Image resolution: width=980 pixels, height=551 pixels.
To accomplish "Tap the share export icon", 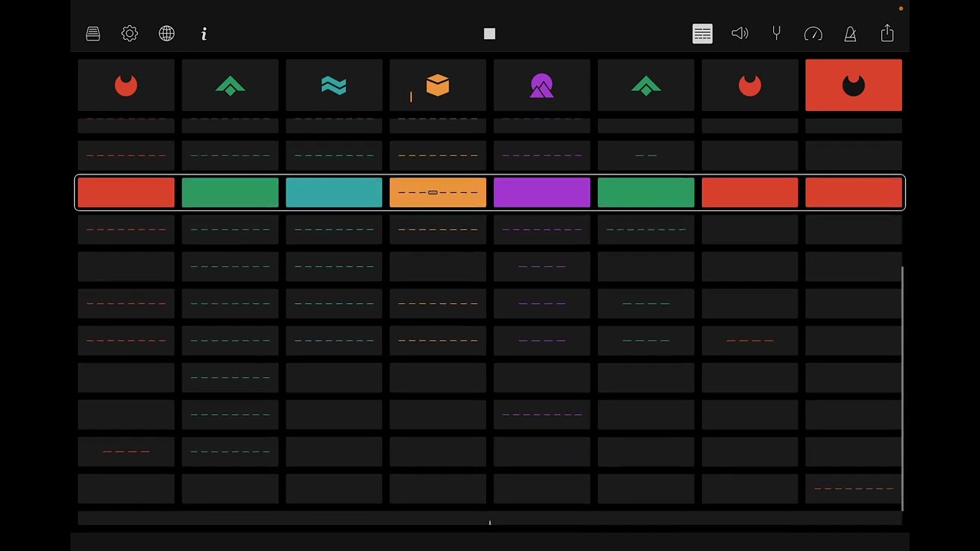I will point(887,34).
